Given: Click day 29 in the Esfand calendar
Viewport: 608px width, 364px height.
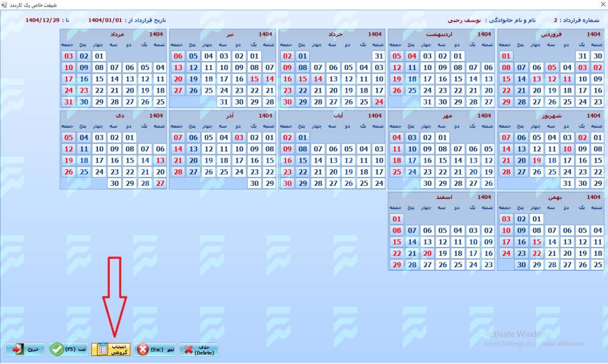Looking at the screenshot, I should click(x=397, y=264).
